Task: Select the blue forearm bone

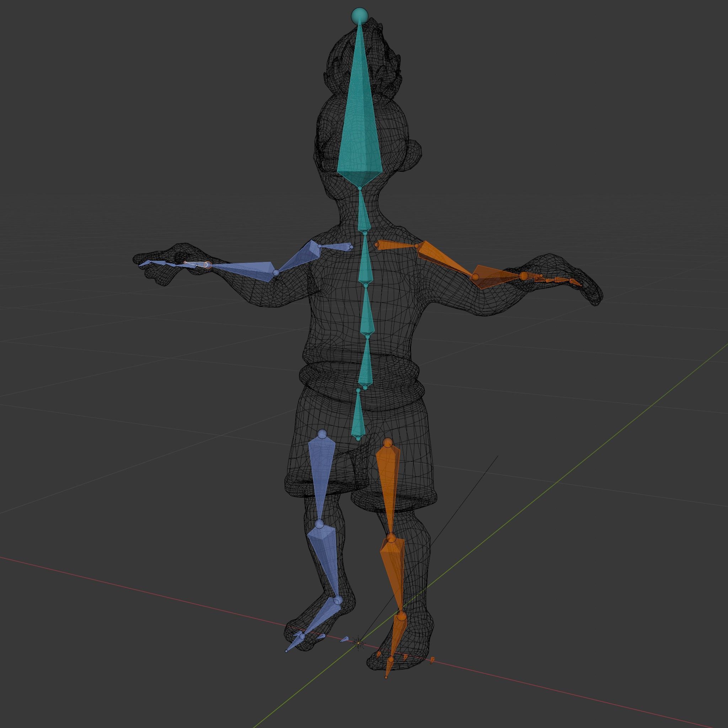Action: (x=245, y=271)
